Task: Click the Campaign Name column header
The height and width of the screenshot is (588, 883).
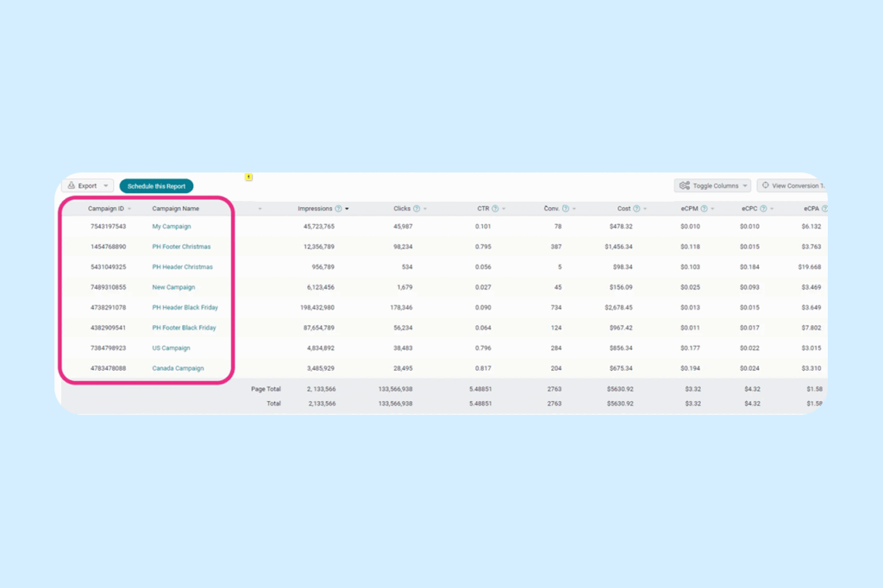Action: coord(175,209)
